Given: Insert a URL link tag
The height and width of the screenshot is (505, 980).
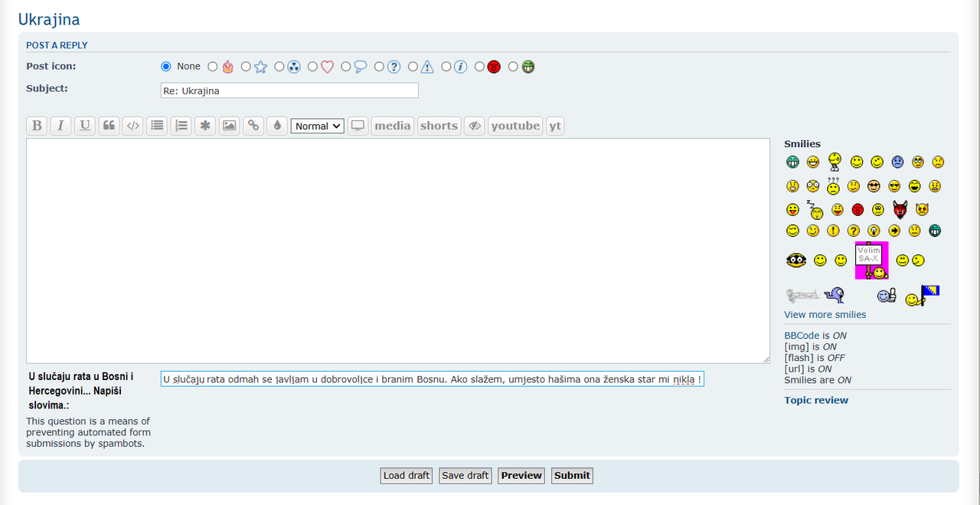Looking at the screenshot, I should click(253, 126).
